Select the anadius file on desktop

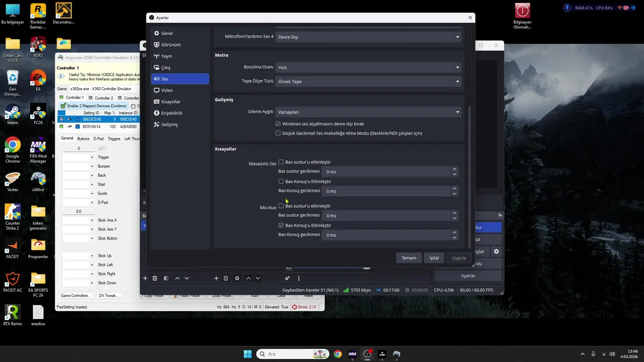coord(38,315)
